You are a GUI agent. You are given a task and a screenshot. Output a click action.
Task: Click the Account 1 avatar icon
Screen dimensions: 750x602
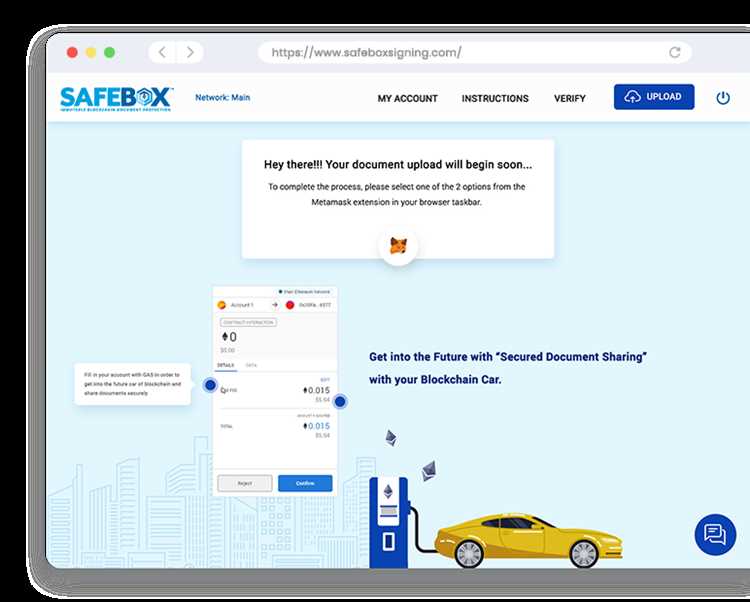pyautogui.click(x=221, y=305)
